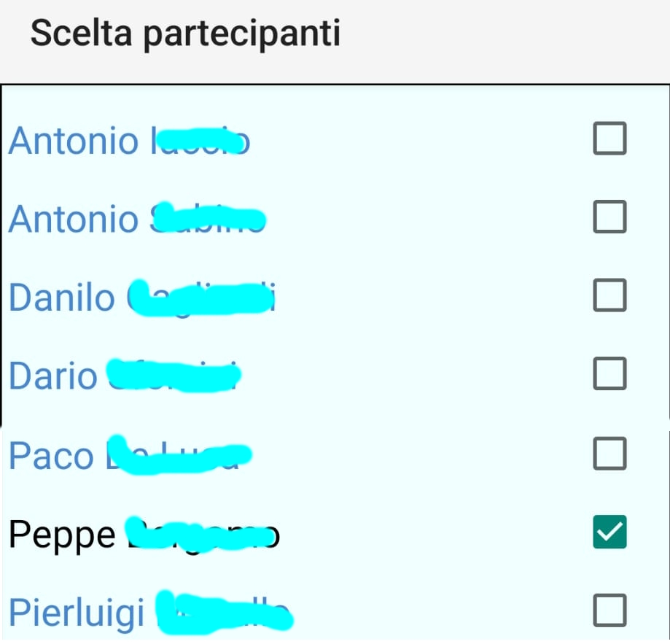Click the Scelta partecipanti dialog title
The image size is (670, 644).
(x=186, y=33)
